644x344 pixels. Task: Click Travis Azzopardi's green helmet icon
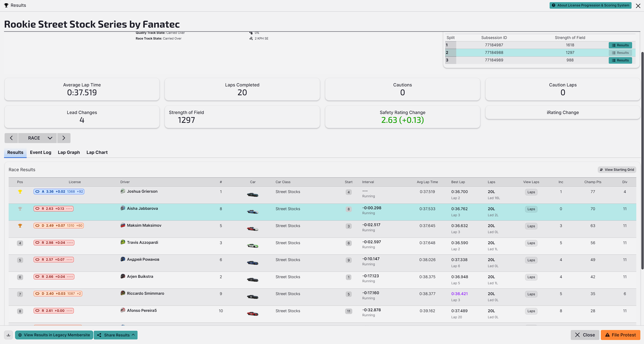[x=123, y=242]
